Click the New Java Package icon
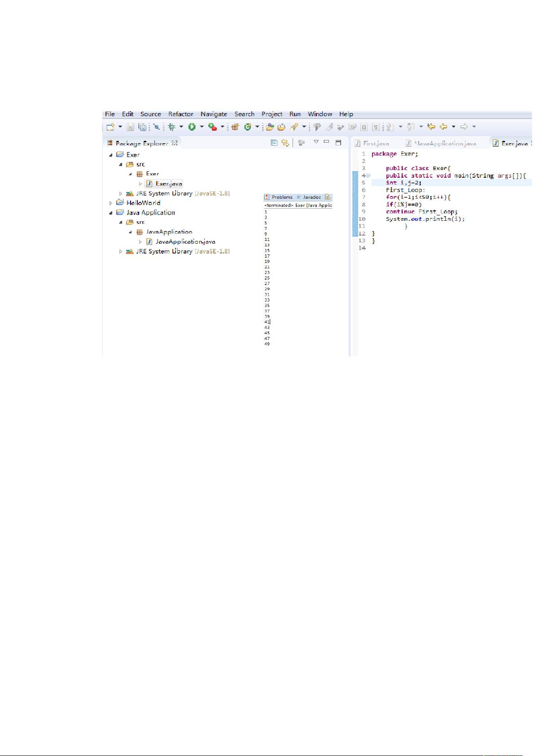 coord(235,127)
